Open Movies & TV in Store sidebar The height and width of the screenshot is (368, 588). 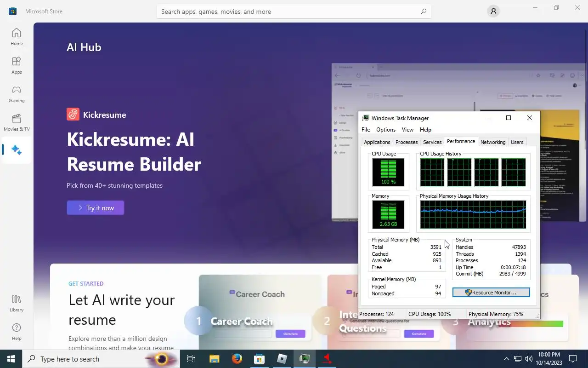pyautogui.click(x=17, y=122)
